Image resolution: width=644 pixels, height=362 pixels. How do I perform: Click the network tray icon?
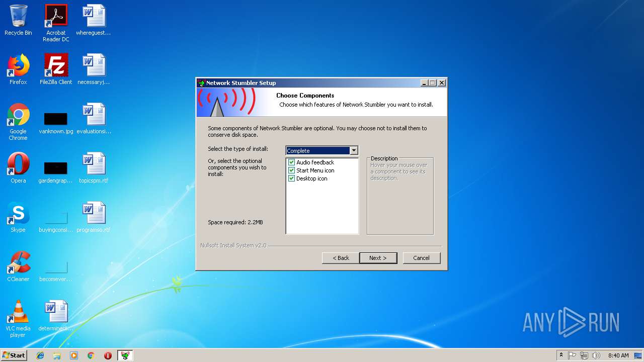(x=584, y=355)
